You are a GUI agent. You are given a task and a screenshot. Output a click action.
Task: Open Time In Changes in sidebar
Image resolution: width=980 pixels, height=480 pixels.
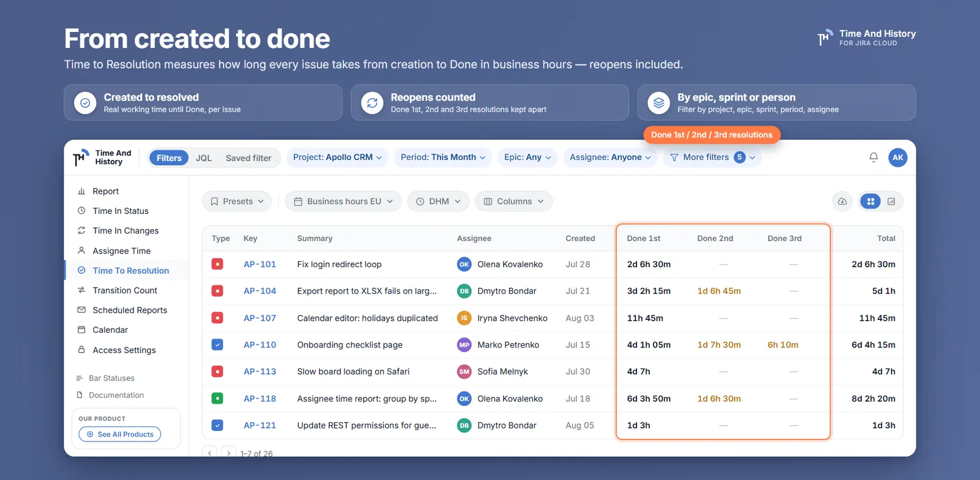[x=126, y=231]
